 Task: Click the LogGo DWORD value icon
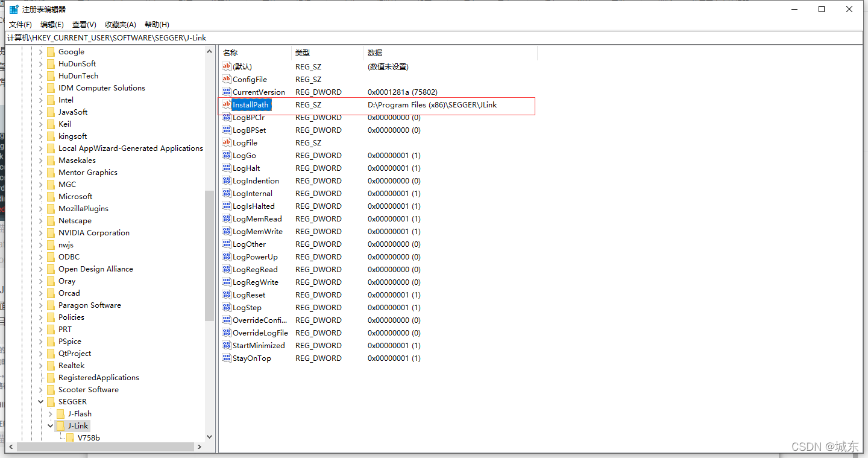tap(227, 155)
